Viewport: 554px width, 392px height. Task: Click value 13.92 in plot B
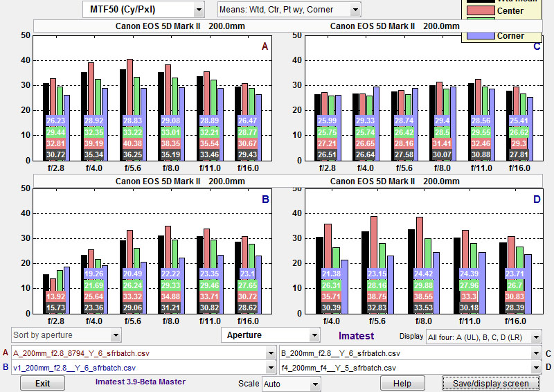point(55,296)
